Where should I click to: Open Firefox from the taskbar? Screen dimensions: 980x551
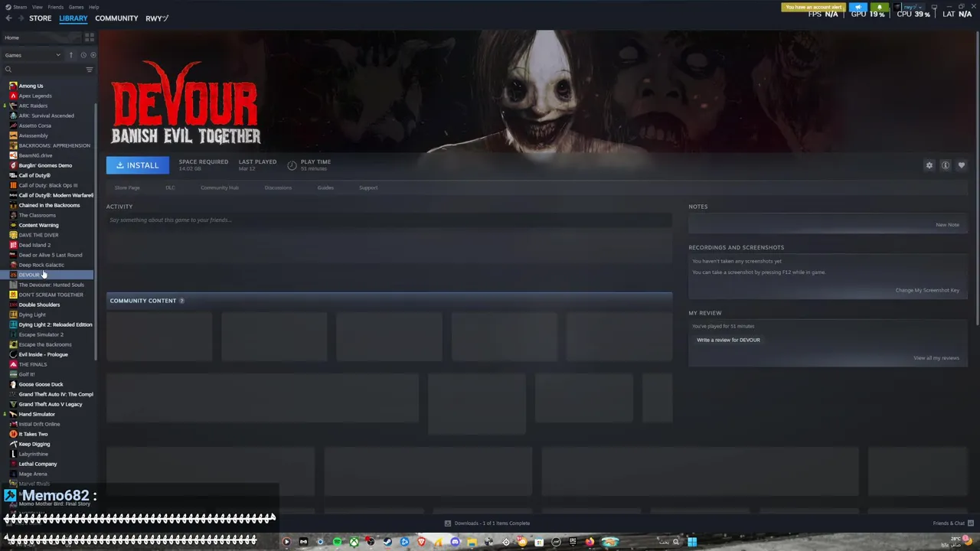[590, 542]
